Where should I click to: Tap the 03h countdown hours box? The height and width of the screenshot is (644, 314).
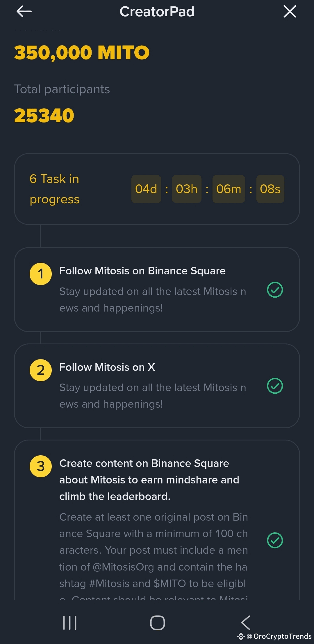187,189
